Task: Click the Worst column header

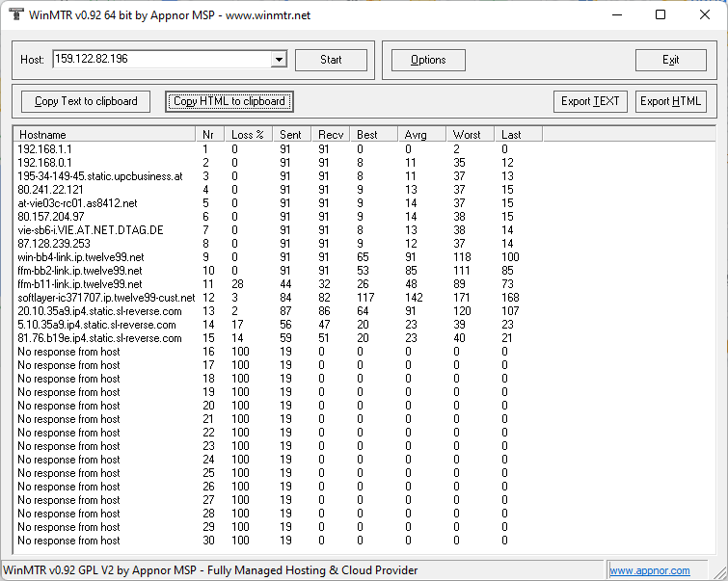Action: (471, 135)
